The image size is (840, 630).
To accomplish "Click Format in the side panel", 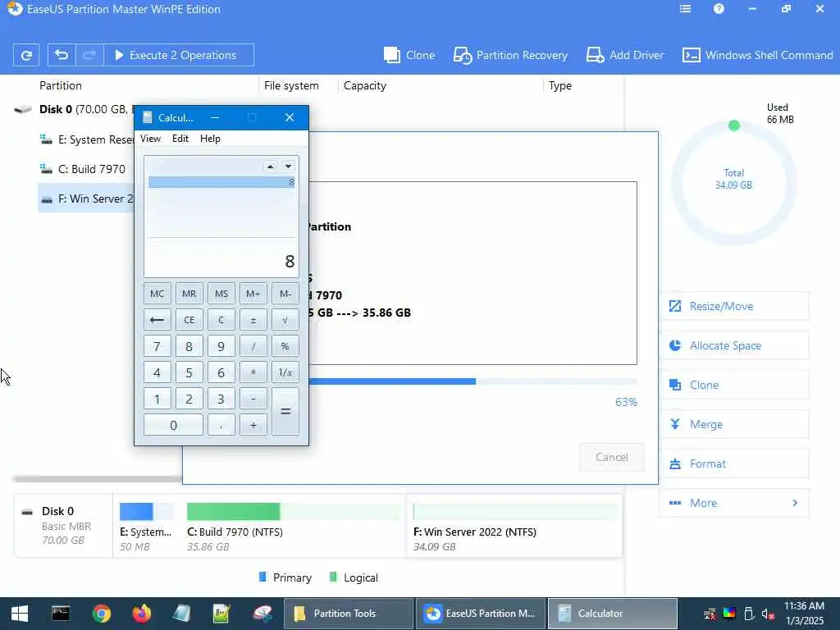I will click(x=734, y=464).
